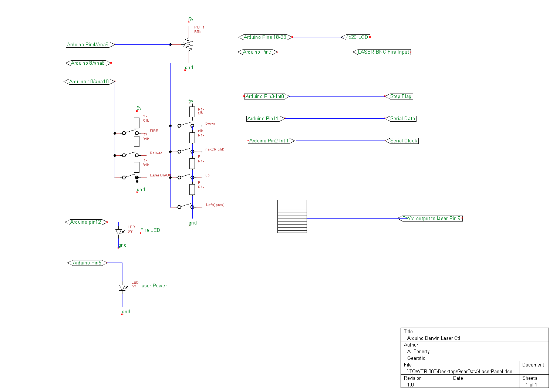The height and width of the screenshot is (392, 553).
Task: Click the POT1 potentiometer symbol
Action: coord(189,45)
